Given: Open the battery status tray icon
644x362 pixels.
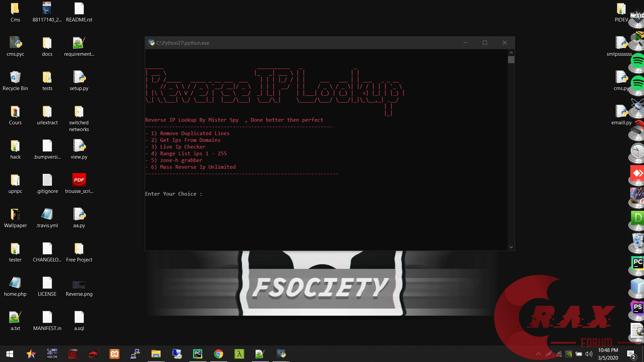Looking at the screenshot, I should (x=579, y=354).
